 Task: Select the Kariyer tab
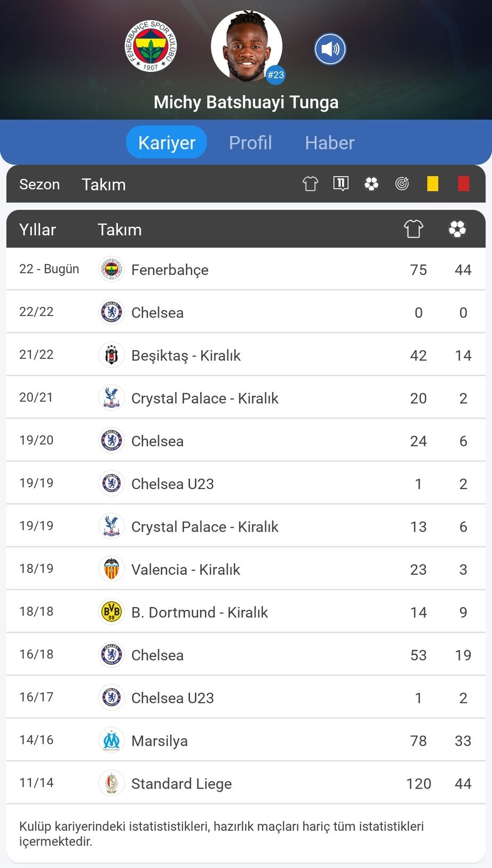166,143
